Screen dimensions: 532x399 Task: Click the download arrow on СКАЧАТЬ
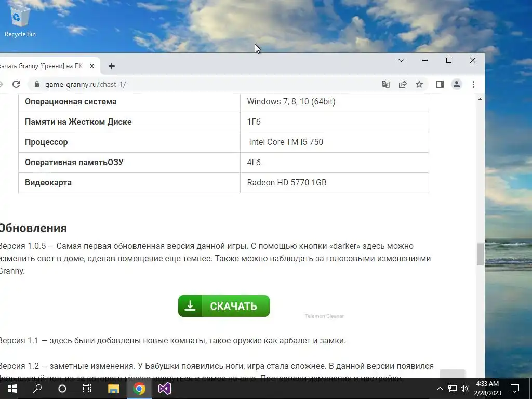(190, 306)
